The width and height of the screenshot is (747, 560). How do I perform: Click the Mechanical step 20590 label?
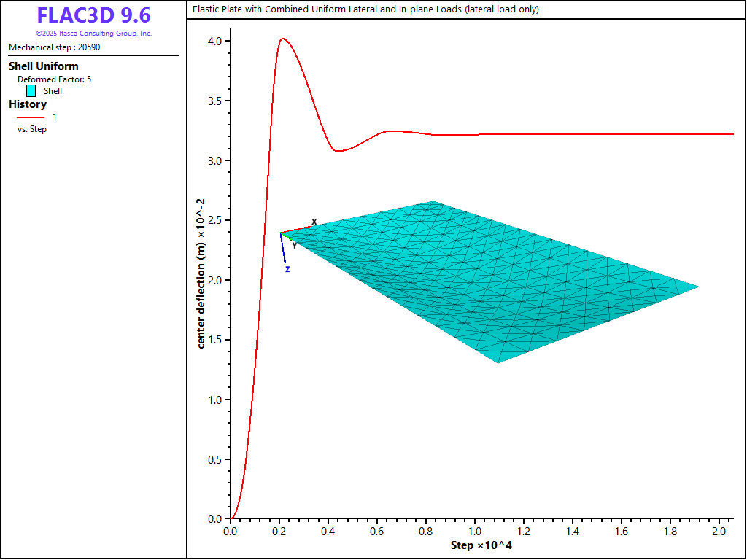(55, 47)
